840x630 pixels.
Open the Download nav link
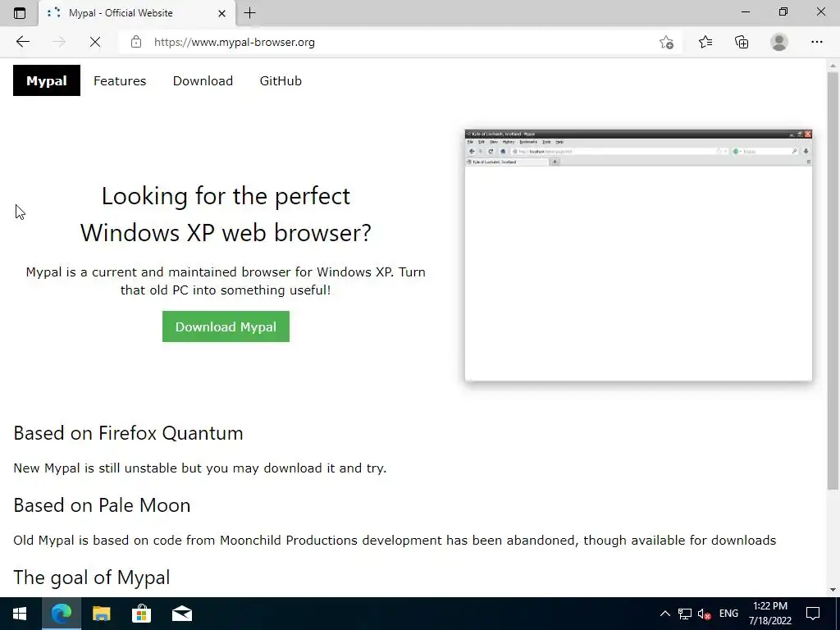[203, 81]
